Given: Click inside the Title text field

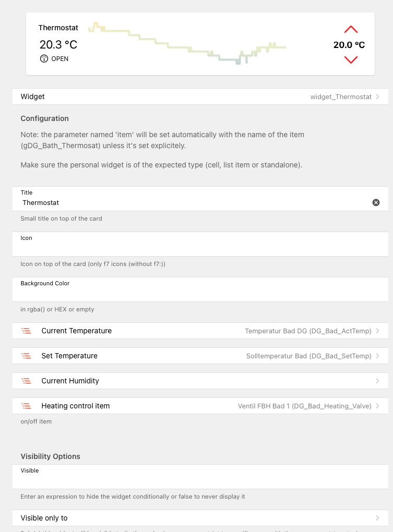Looking at the screenshot, I should pos(157,202).
